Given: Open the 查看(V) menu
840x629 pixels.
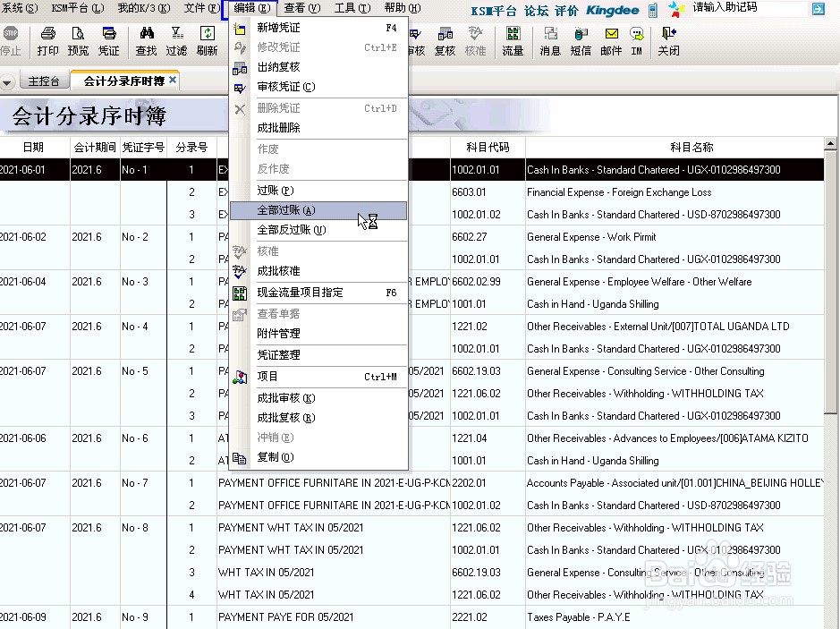Looking at the screenshot, I should pos(302,8).
